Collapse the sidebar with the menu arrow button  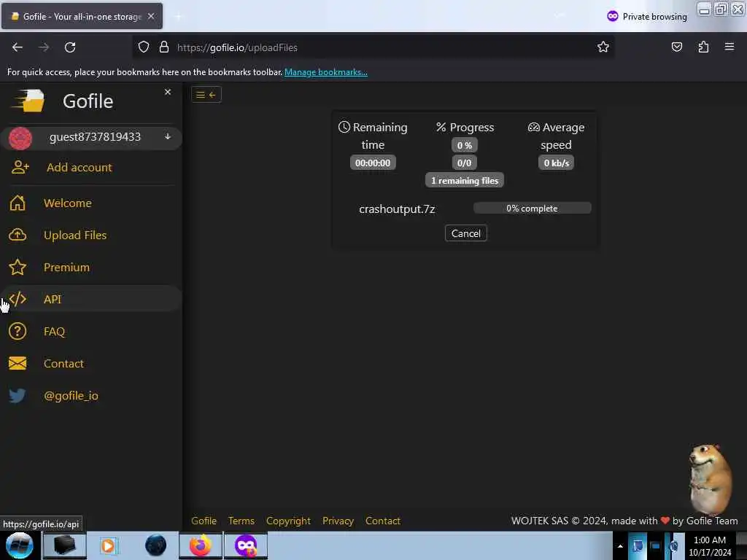(206, 95)
